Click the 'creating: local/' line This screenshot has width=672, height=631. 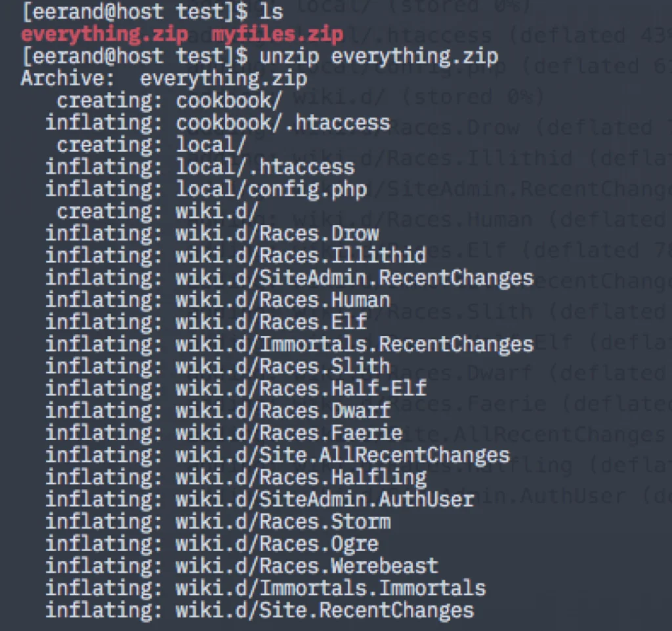[152, 145]
